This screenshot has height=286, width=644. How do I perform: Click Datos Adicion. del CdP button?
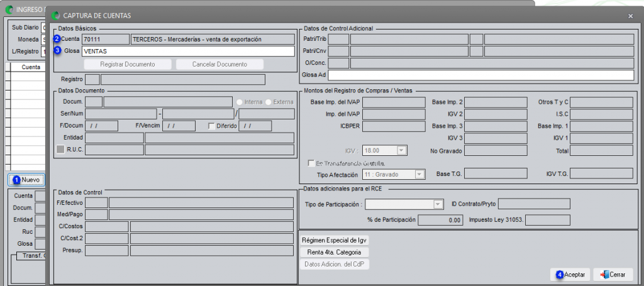[335, 264]
